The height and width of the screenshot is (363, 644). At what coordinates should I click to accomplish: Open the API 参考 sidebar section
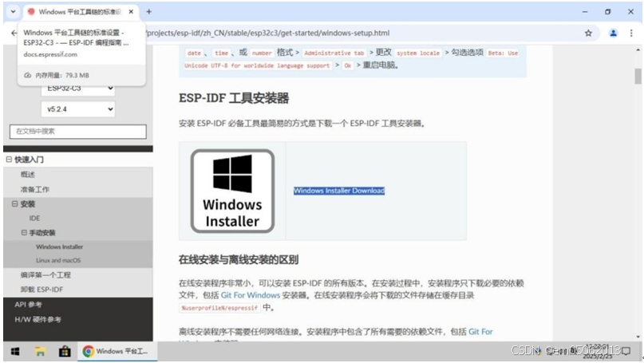(x=29, y=304)
